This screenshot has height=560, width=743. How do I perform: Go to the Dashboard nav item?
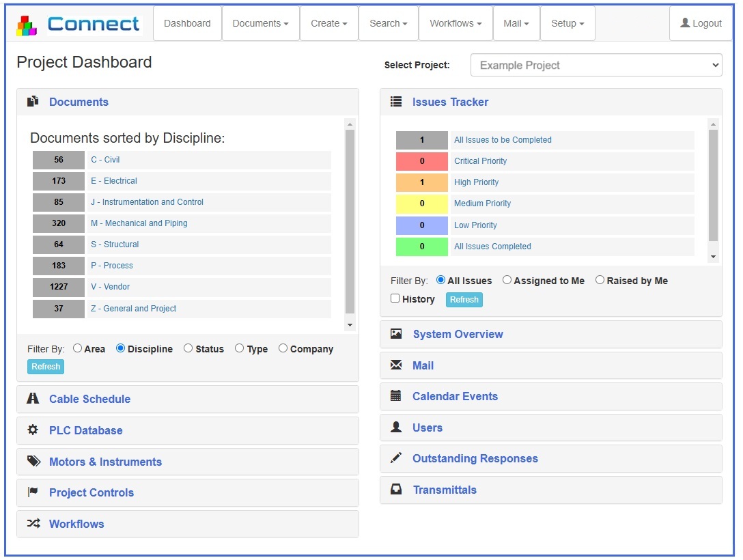[187, 23]
